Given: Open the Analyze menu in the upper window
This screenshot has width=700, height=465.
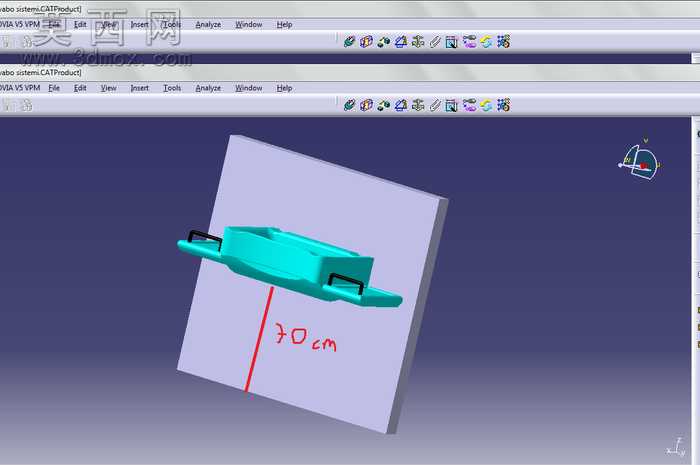Looking at the screenshot, I should pyautogui.click(x=208, y=25).
